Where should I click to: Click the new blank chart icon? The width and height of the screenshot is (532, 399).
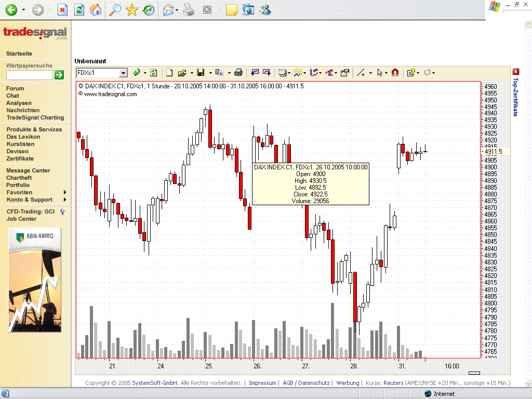(169, 73)
